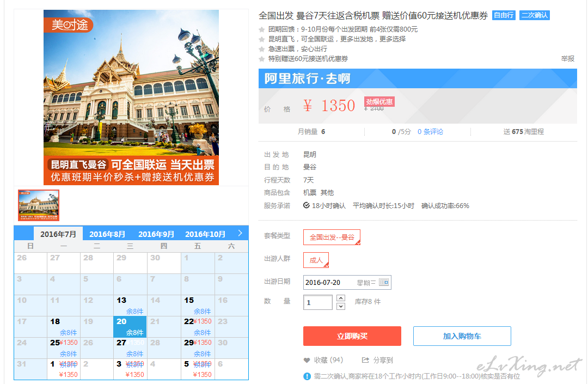Click the share arrow icon
Image resolution: width=588 pixels, height=384 pixels.
pos(365,360)
